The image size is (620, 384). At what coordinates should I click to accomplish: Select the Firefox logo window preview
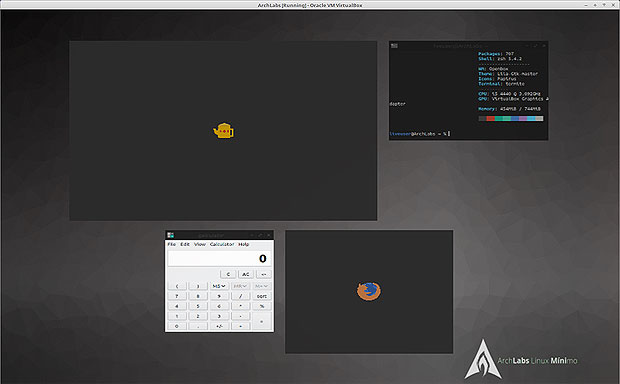[369, 291]
